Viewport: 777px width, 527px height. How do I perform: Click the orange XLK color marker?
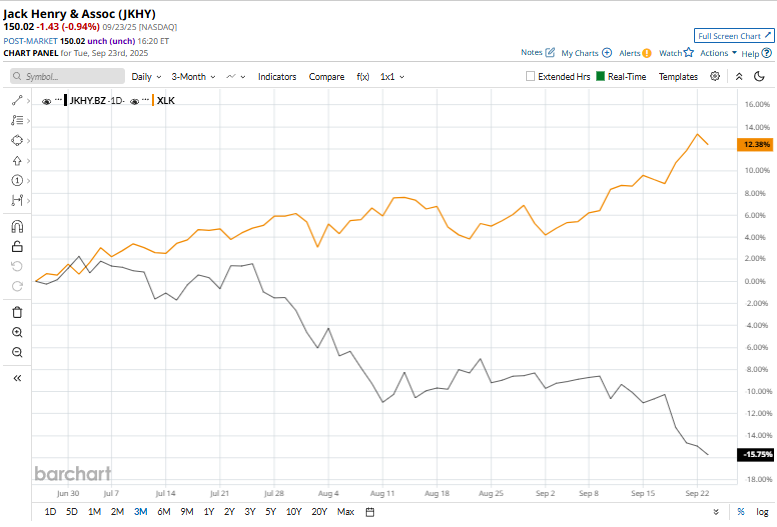click(x=153, y=101)
